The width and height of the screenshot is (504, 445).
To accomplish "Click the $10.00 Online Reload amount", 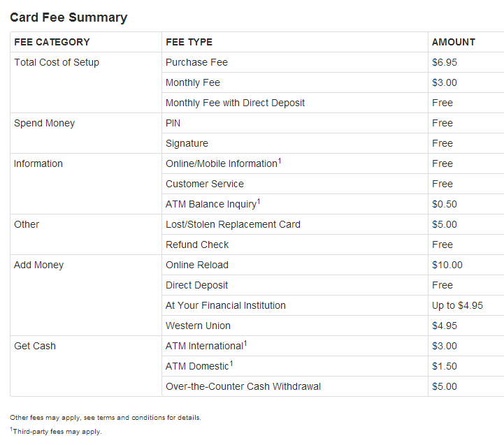I will (x=447, y=265).
